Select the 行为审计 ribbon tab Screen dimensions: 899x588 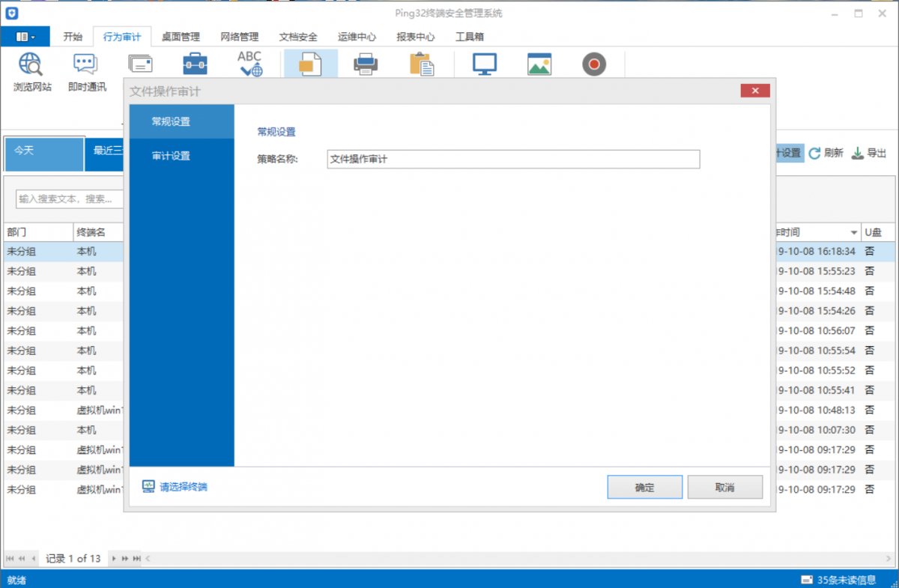click(x=121, y=37)
